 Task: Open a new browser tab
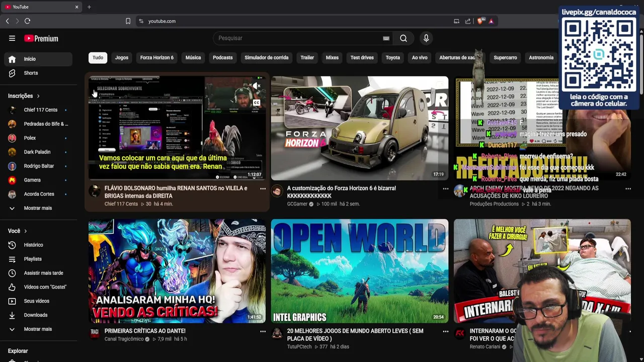coord(89,7)
